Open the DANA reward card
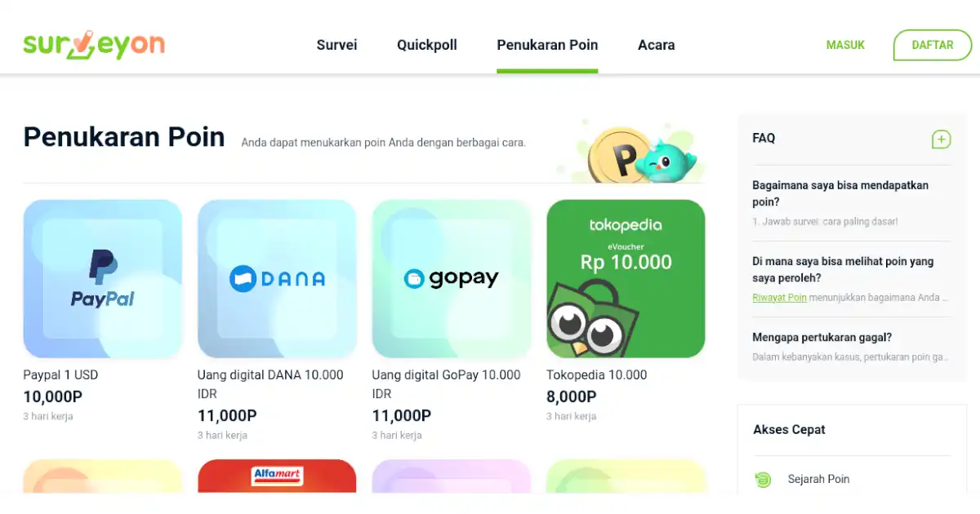The width and height of the screenshot is (980, 514). pos(277,279)
